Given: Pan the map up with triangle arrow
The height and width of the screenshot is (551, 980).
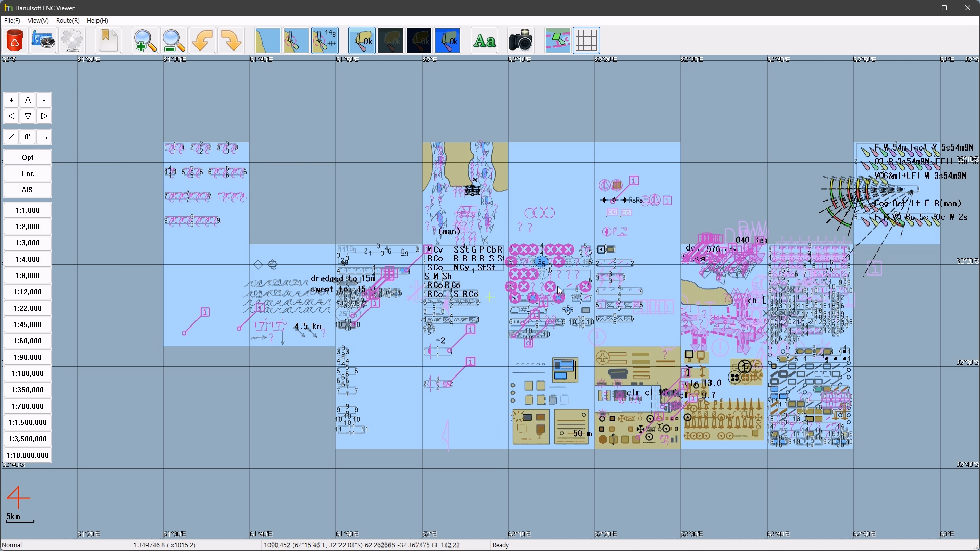Looking at the screenshot, I should (28, 100).
